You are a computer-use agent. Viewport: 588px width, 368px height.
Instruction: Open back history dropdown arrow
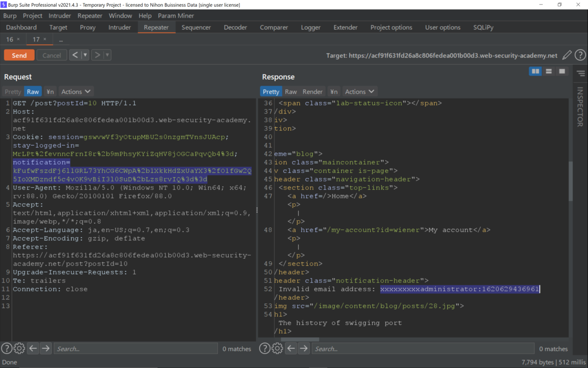tap(85, 55)
